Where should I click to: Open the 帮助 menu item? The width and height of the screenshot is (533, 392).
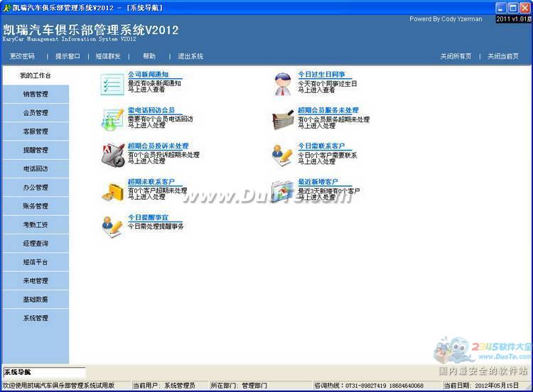pos(149,56)
